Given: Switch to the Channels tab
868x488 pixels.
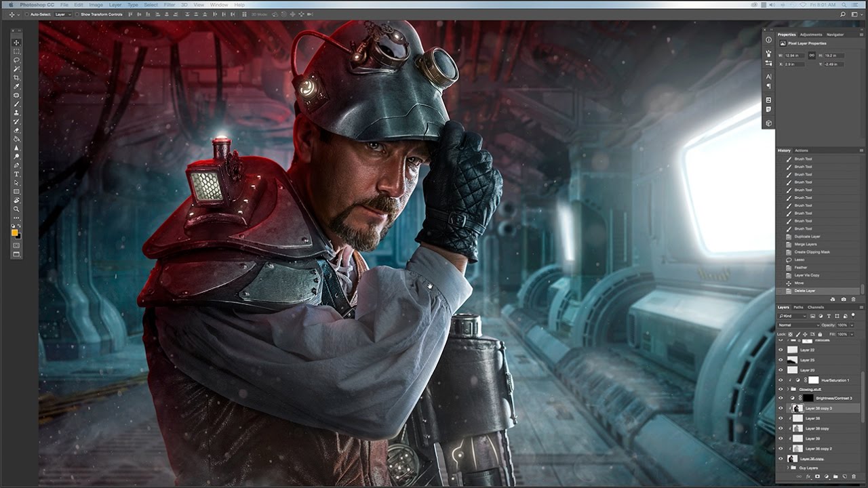Looking at the screenshot, I should [816, 307].
